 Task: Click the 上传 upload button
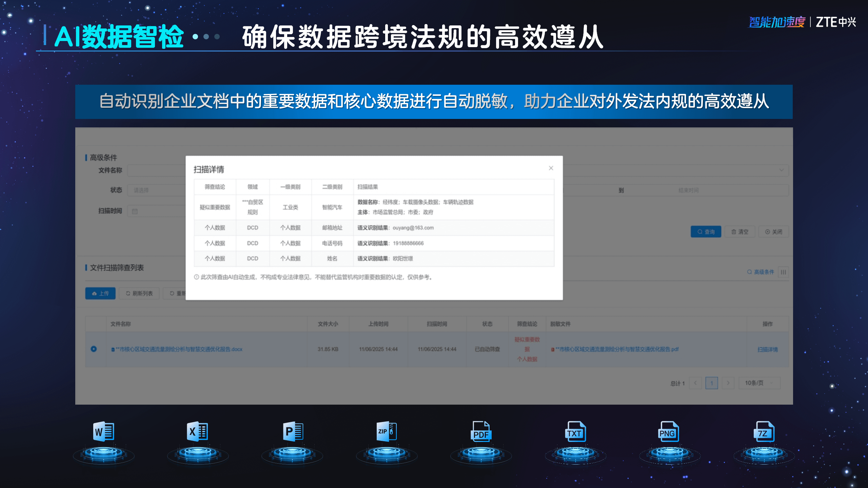100,293
